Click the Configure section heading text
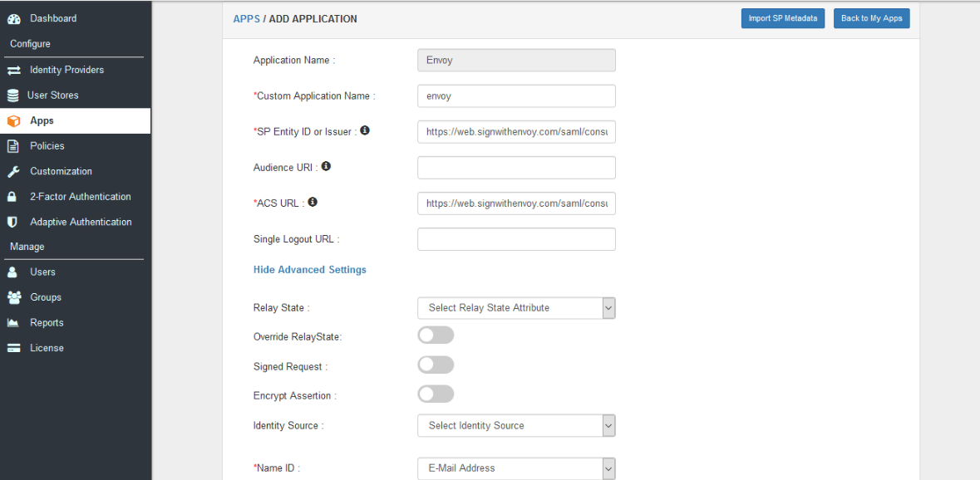The image size is (980, 480). pos(30,44)
